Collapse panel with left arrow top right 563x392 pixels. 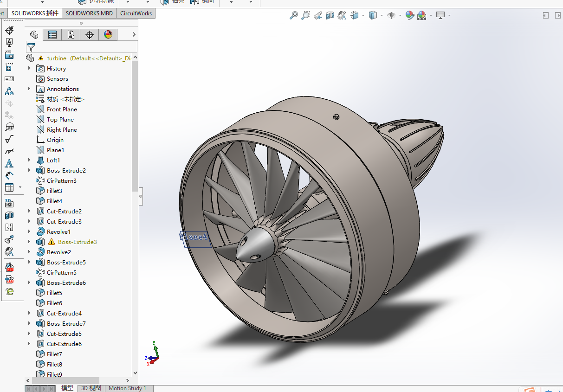(x=546, y=15)
